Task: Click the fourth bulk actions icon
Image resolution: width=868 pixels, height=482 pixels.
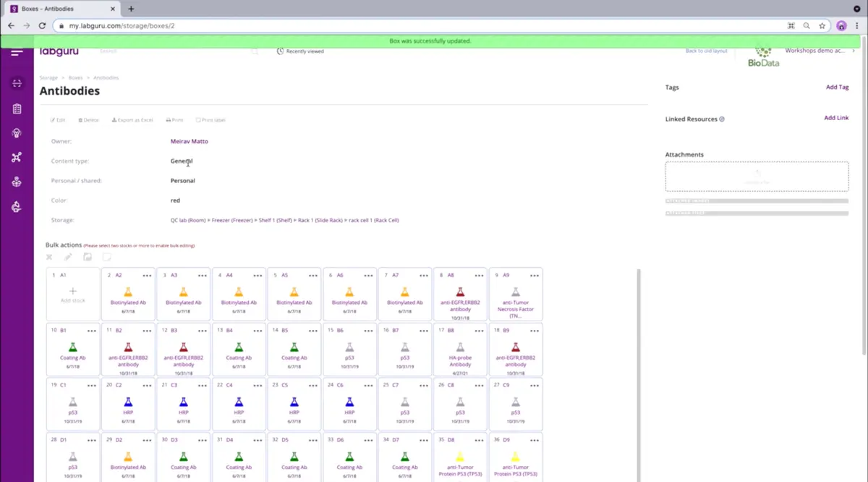Action: (107, 257)
